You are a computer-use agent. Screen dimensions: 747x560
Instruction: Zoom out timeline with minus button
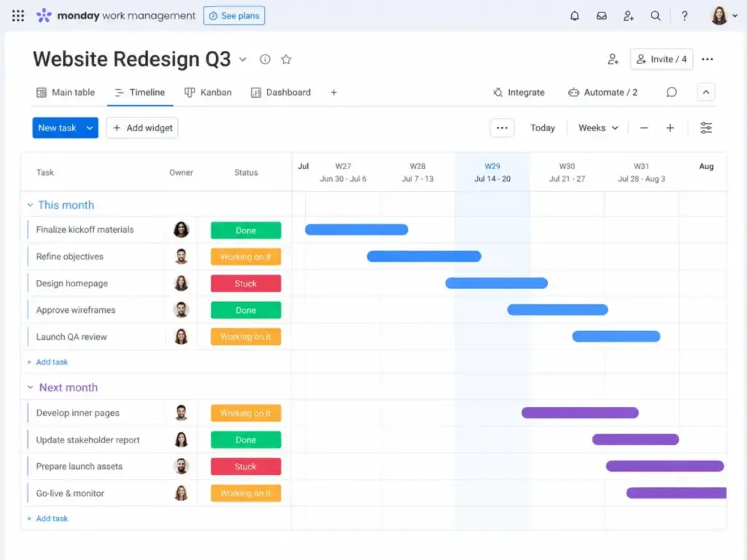pyautogui.click(x=643, y=128)
